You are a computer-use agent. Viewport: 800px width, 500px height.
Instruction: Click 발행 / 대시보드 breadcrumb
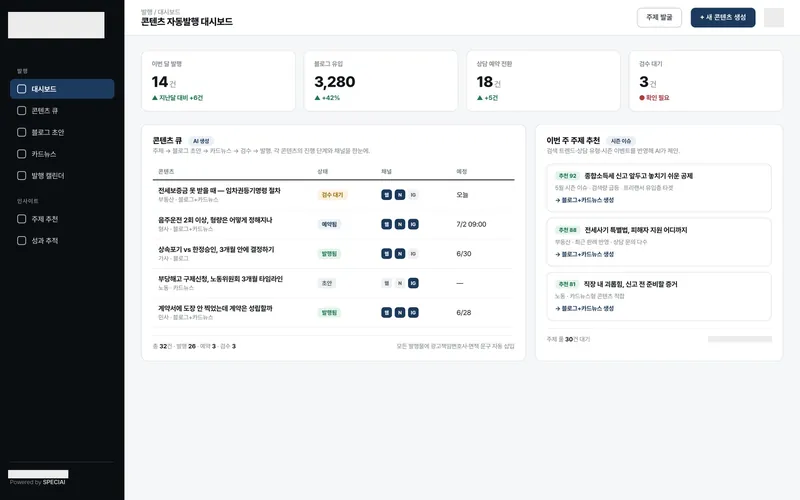pos(161,12)
